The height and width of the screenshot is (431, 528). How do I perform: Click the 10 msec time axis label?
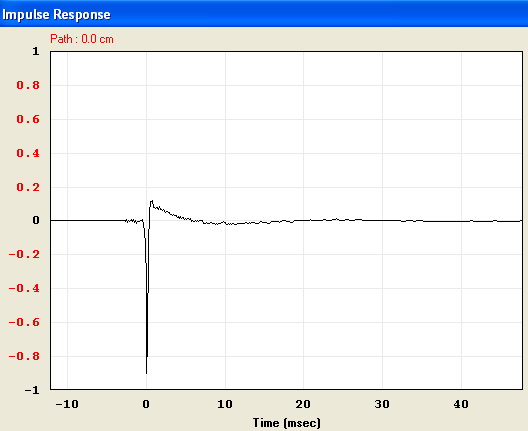225,404
